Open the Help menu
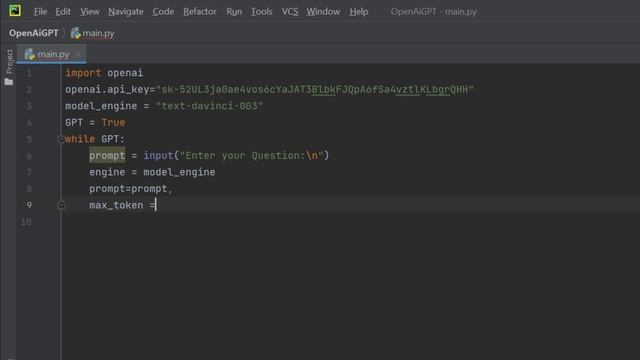Viewport: 640px width, 360px height. (x=359, y=11)
